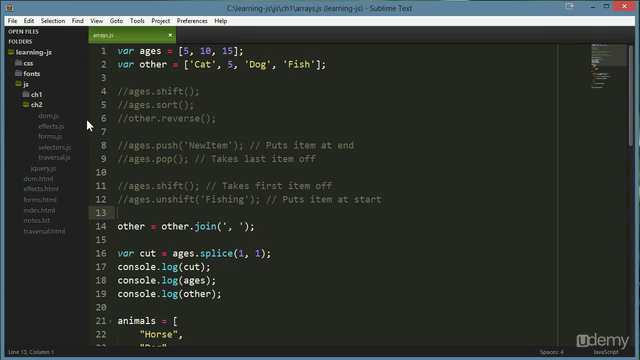Open forms.html in sidebar
640x360 pixels.
click(40, 200)
